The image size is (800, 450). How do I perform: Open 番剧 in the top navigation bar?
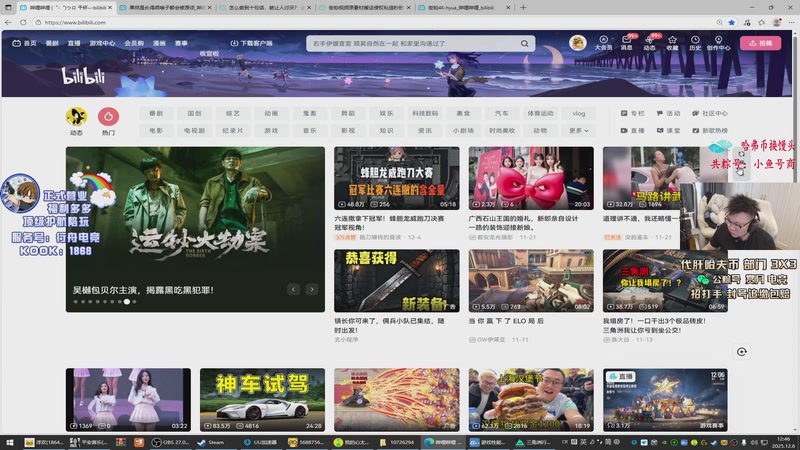click(x=52, y=43)
